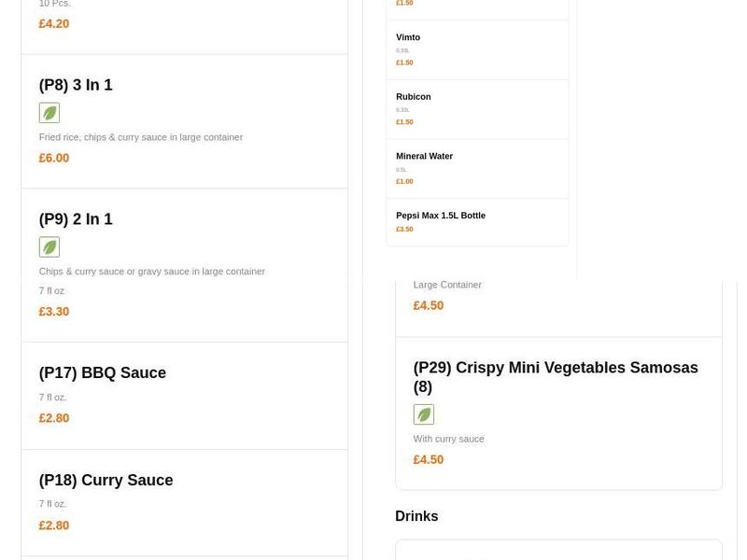The height and width of the screenshot is (560, 747).
Task: Click the £4.20 price at the top
Action: point(54,23)
